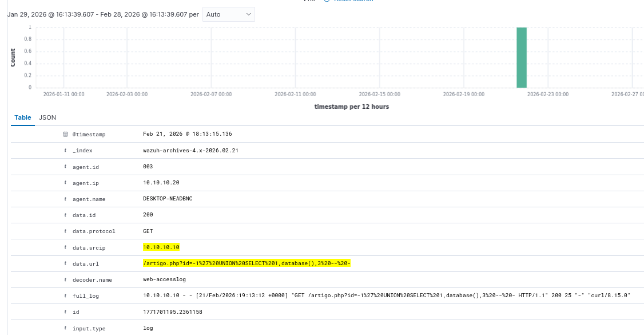644x335 pixels.
Task: Click the type icon beside the id field
Action: pyautogui.click(x=65, y=312)
